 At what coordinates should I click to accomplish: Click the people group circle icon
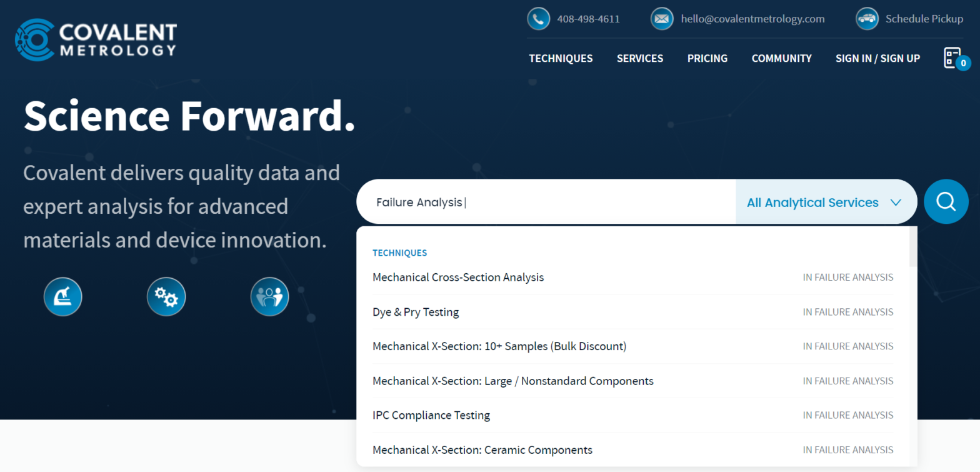point(269,296)
